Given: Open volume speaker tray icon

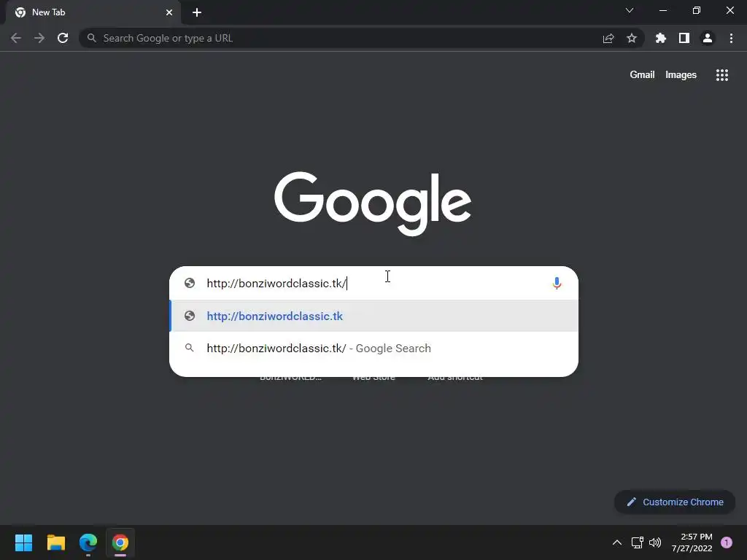Looking at the screenshot, I should (x=655, y=542).
